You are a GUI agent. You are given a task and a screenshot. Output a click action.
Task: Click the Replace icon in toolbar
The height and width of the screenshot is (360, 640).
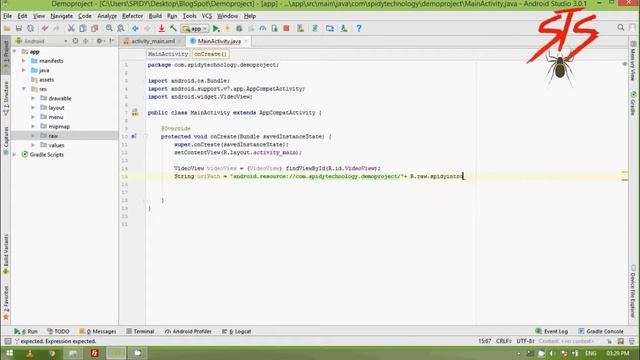pyautogui.click(x=121, y=28)
